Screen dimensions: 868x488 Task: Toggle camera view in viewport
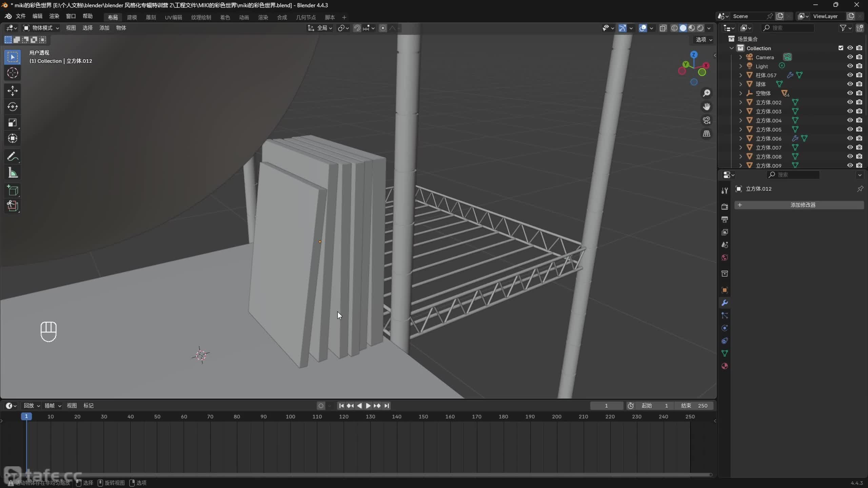707,120
